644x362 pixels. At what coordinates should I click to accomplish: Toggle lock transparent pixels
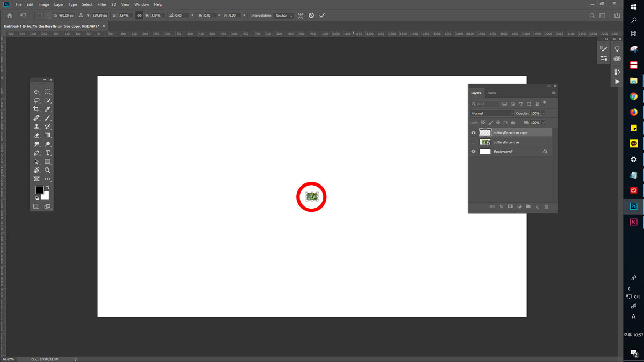483,123
